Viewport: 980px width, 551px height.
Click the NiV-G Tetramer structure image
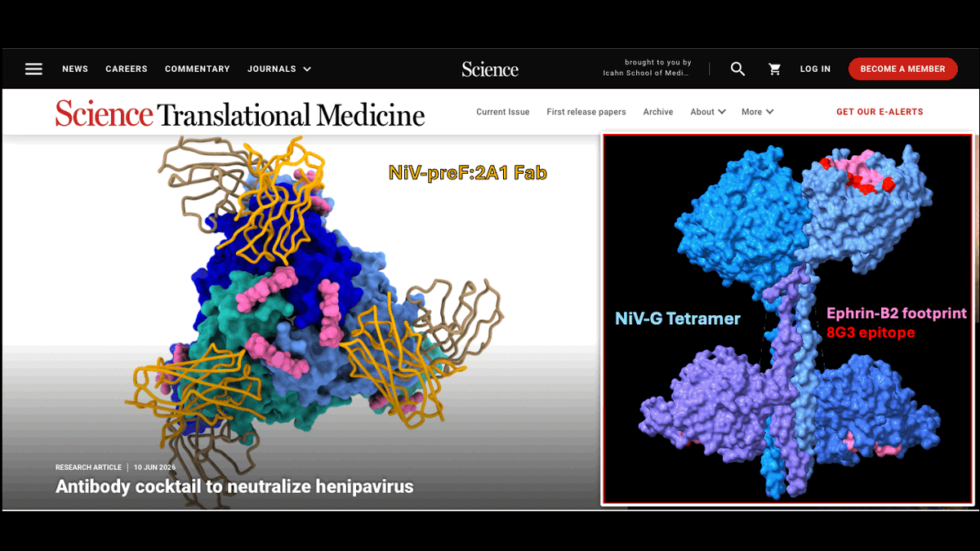click(x=787, y=319)
